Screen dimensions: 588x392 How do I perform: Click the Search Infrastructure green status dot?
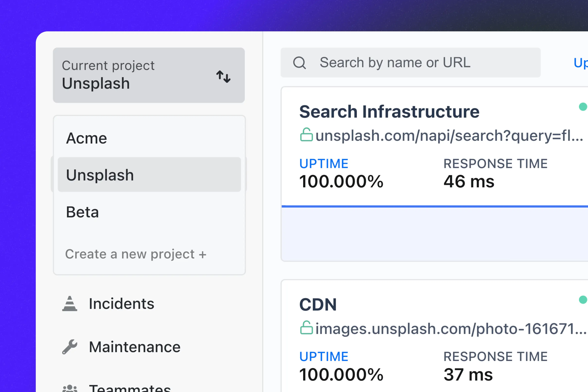583,106
